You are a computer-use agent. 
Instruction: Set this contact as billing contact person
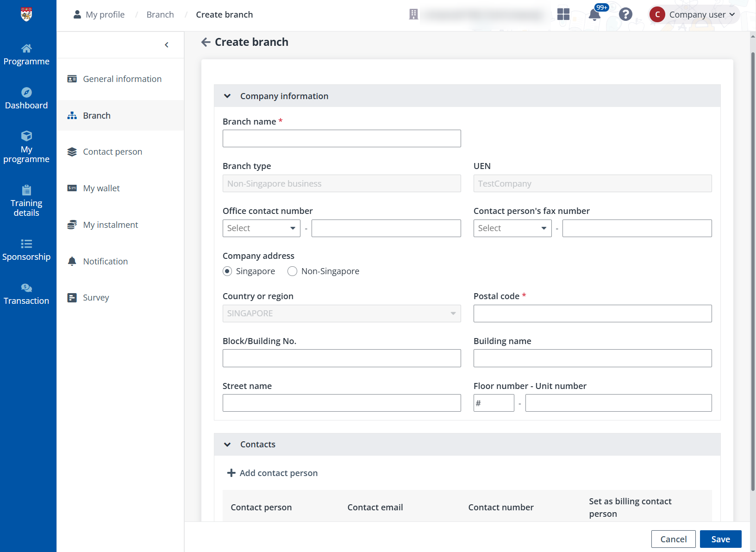[630, 507]
